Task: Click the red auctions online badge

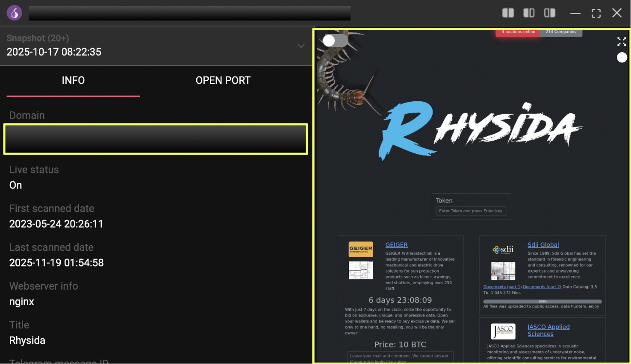Action: coord(518,32)
